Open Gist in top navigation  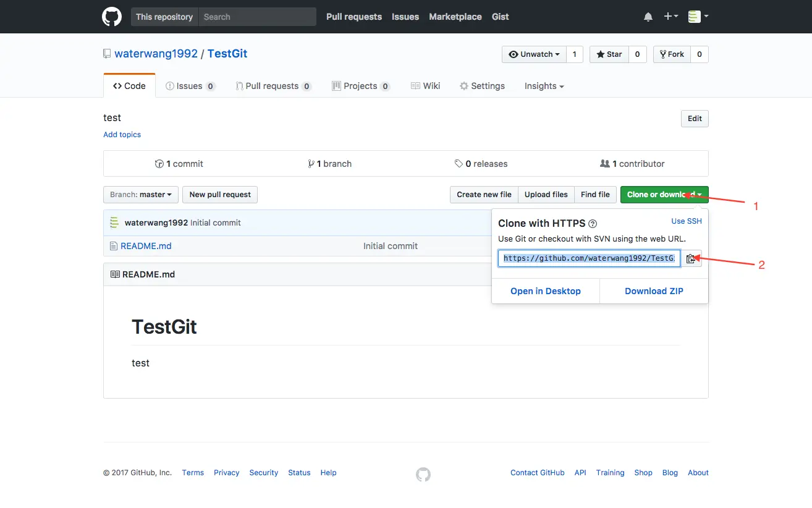501,17
